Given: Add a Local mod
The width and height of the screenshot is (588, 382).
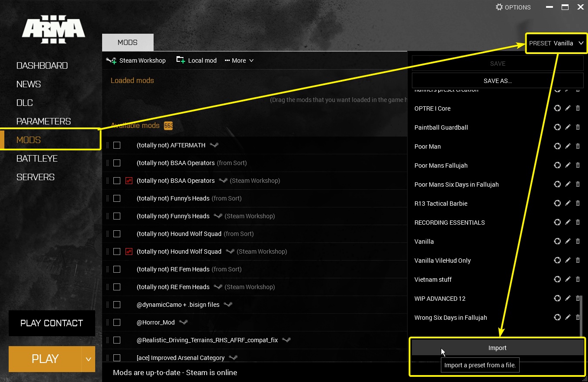Looking at the screenshot, I should click(x=196, y=60).
